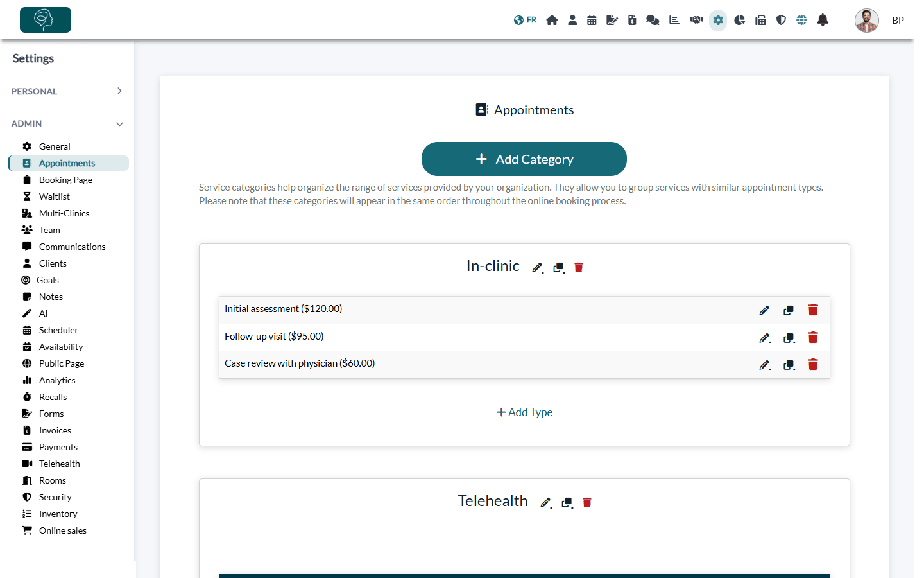Viewport: 924px width, 578px height.
Task: Duplicate the Follow-up visit appointment type
Action: [789, 338]
